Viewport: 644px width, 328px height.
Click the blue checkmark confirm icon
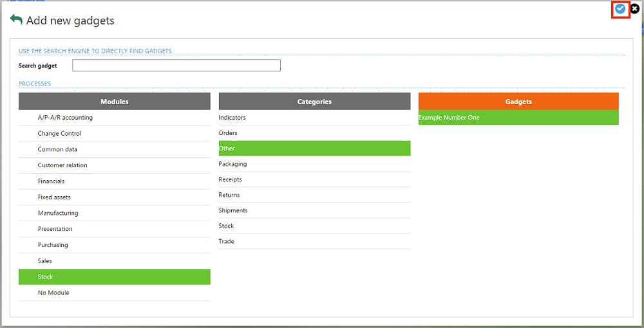point(620,9)
